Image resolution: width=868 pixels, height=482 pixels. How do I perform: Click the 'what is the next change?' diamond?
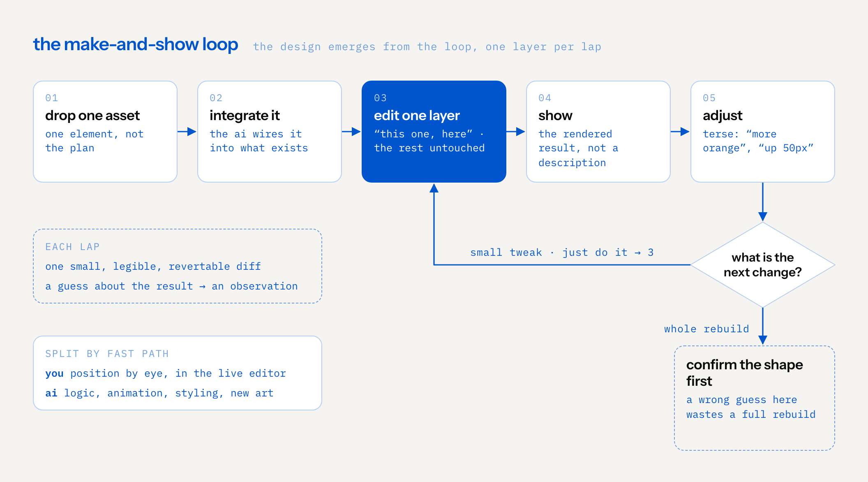coord(763,265)
